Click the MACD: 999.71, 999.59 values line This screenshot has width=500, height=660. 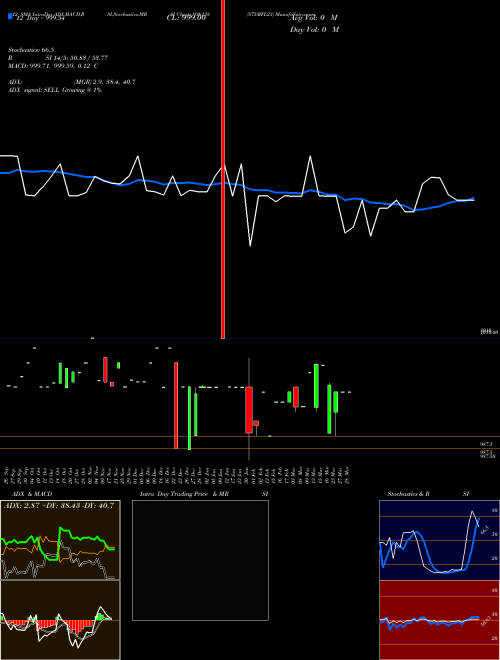pos(53,66)
